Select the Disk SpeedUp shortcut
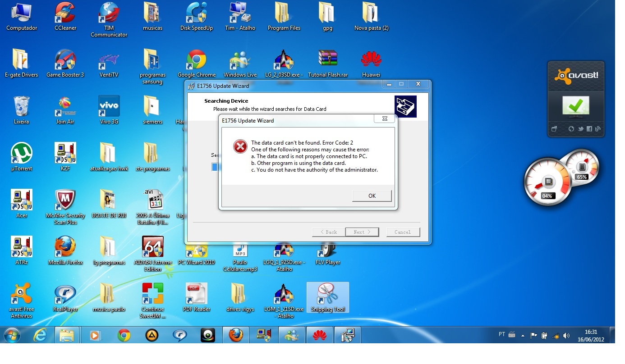The image size is (625, 364). [197, 17]
